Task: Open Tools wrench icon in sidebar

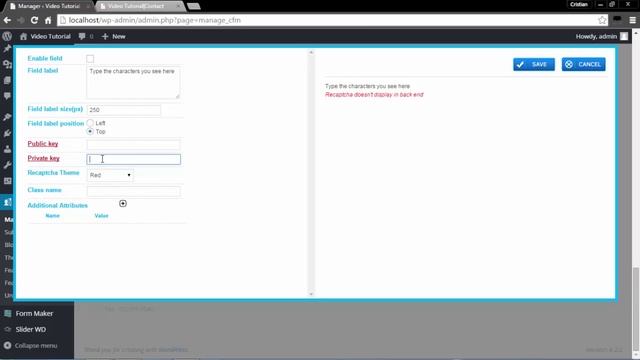Action: tap(7, 165)
